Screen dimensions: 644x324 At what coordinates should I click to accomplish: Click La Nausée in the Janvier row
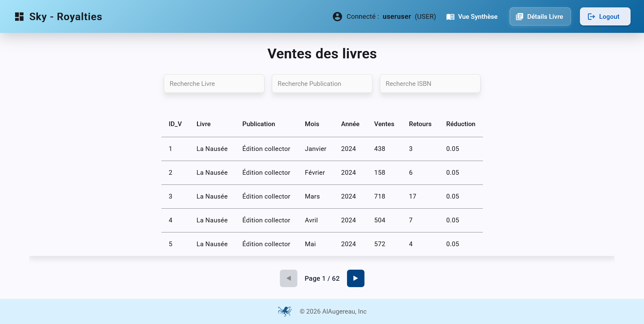[x=212, y=149]
